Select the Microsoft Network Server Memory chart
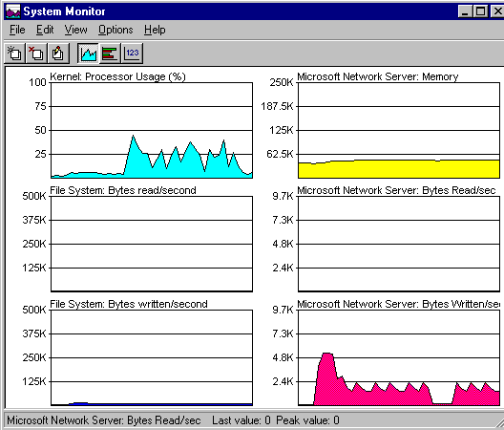Viewport: 504px width, 430px height. point(399,130)
